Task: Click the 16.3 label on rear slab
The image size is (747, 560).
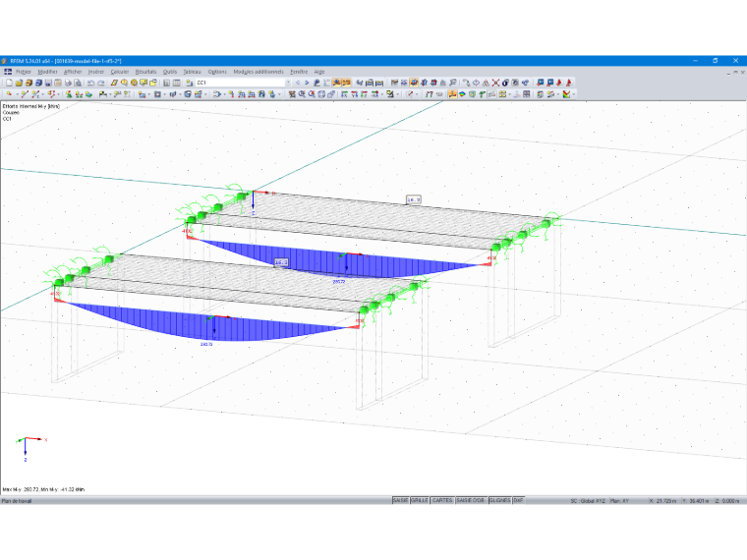Action: (414, 199)
